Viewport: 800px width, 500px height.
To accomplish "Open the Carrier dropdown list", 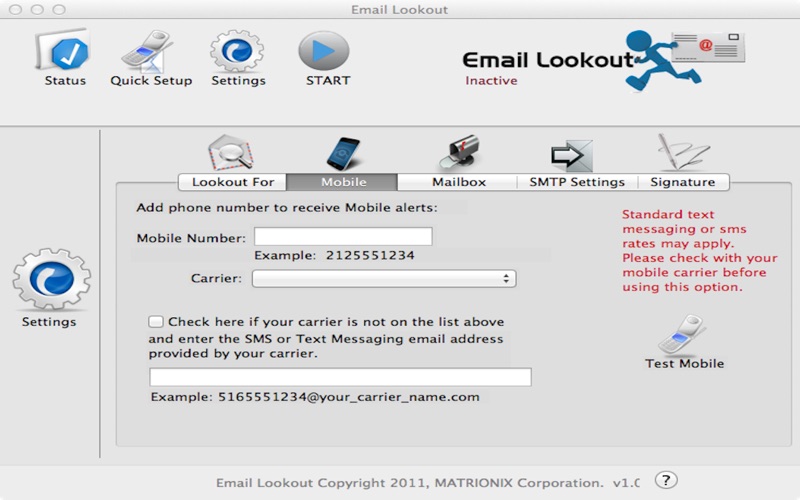I will [384, 279].
